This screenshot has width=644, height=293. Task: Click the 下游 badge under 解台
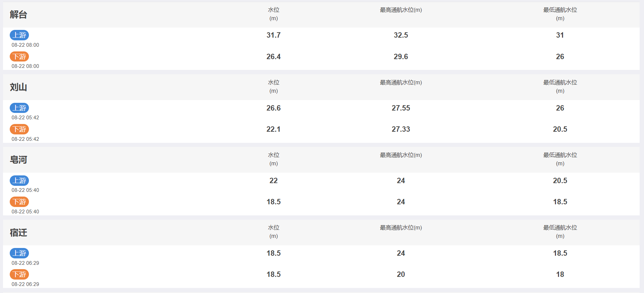19,56
